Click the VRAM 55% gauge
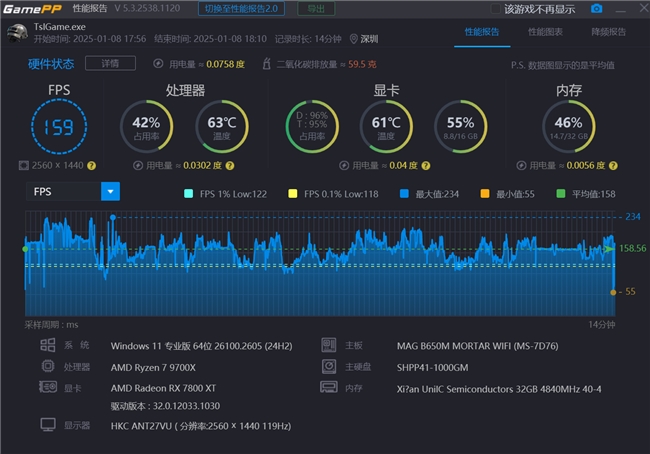Viewport: 650px width, 454px height. point(461,126)
